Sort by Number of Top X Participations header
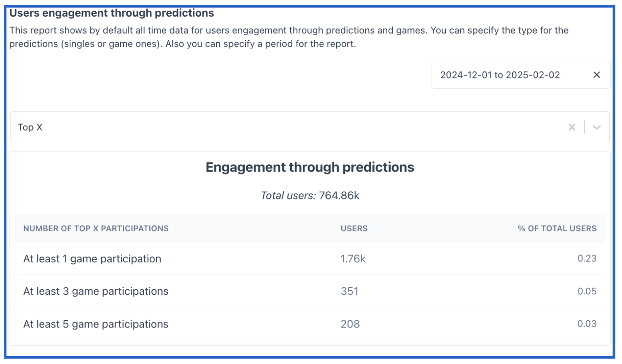622x364 pixels. click(x=96, y=228)
